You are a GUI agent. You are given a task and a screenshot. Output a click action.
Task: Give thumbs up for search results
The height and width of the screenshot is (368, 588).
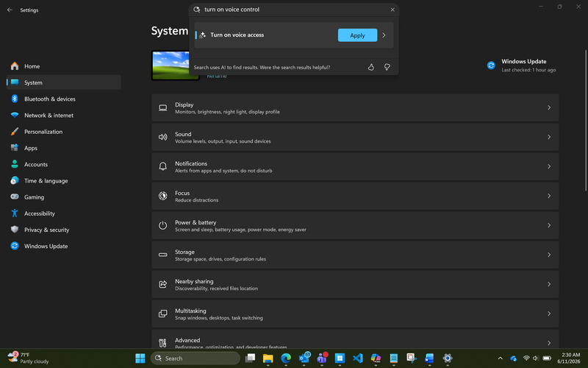click(371, 67)
